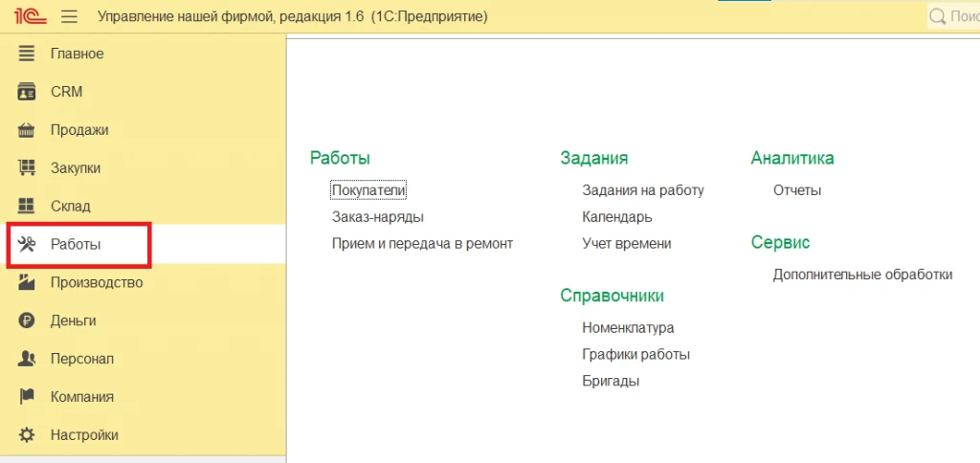980x463 pixels.
Task: Open the Производство section label
Action: (x=97, y=282)
